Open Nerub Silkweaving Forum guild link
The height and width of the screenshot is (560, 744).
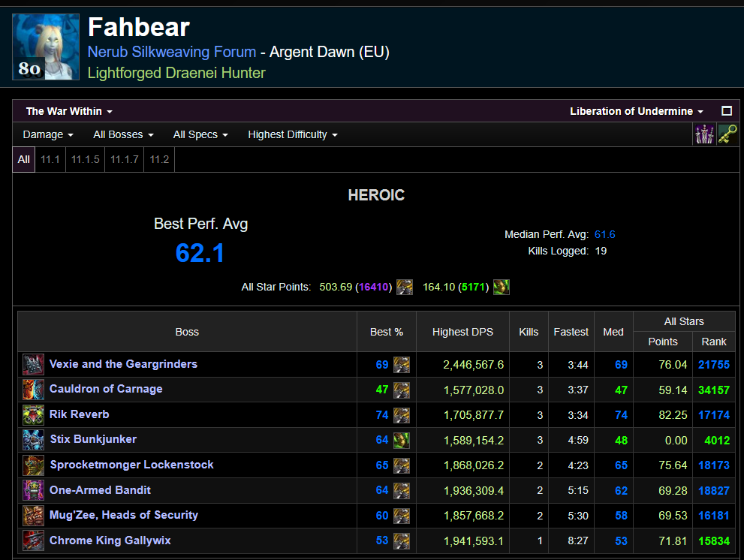click(172, 52)
